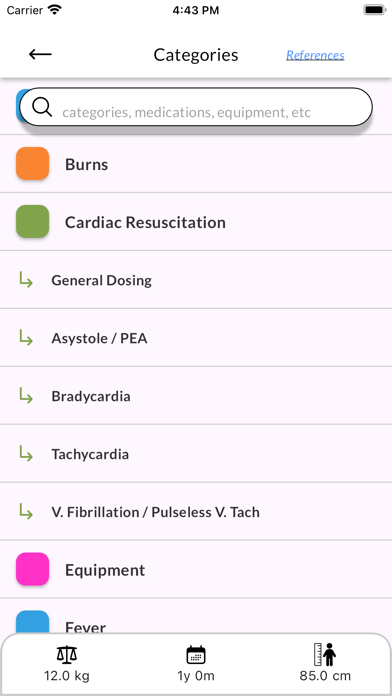Screen dimensions: 392x696
Task: Select V. Fibrillation / Pulseless V. Tach
Action: click(196, 512)
